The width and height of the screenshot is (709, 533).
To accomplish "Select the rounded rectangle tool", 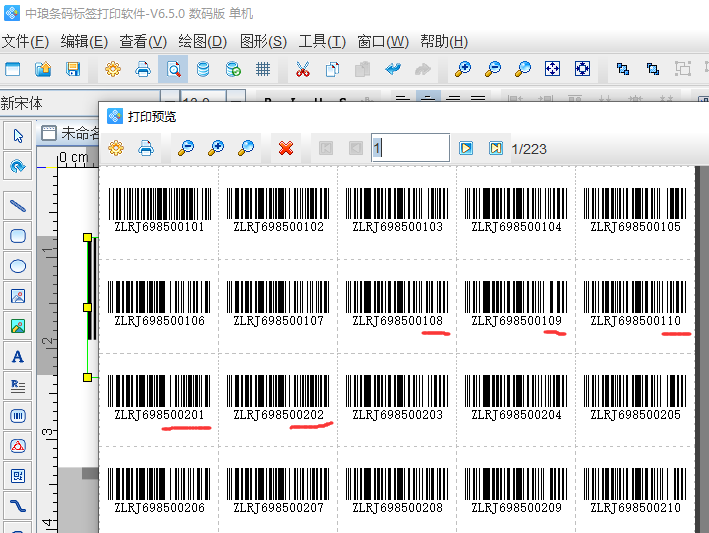I will tap(17, 236).
